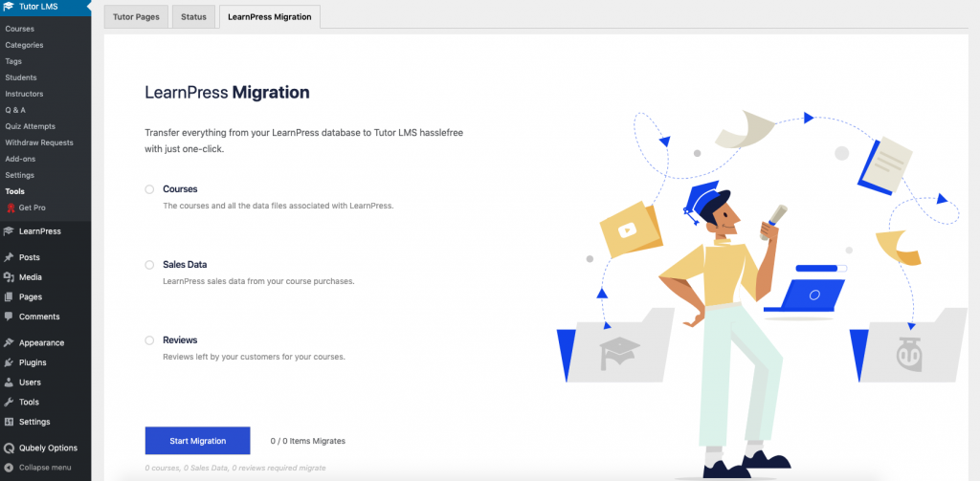Viewport: 980px width, 481px height.
Task: Switch to the Status tab
Action: click(193, 17)
